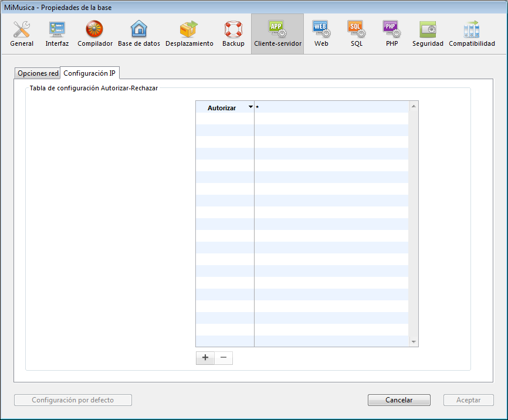Switch to the Opciones red tab
This screenshot has width=508, height=420.
pos(38,73)
